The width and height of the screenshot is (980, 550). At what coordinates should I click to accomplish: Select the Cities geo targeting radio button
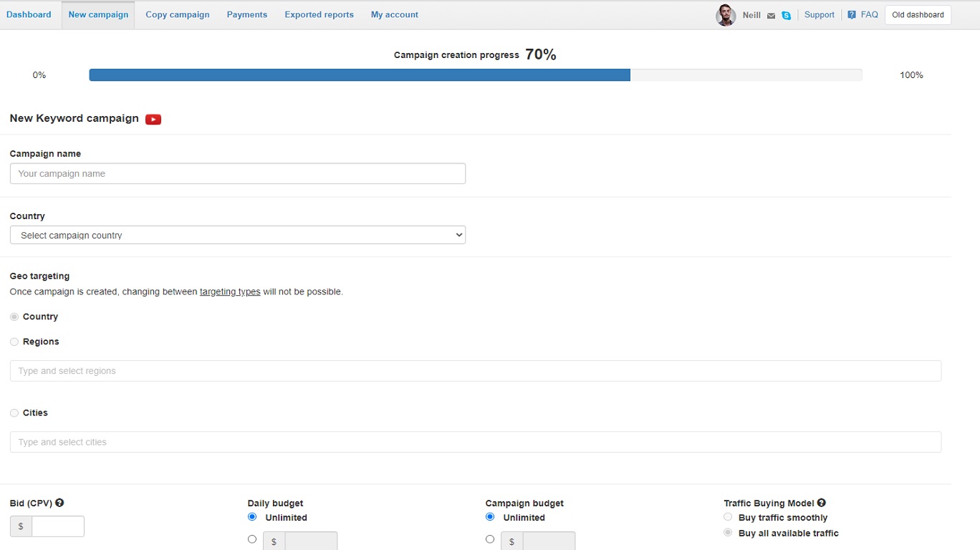pos(14,413)
